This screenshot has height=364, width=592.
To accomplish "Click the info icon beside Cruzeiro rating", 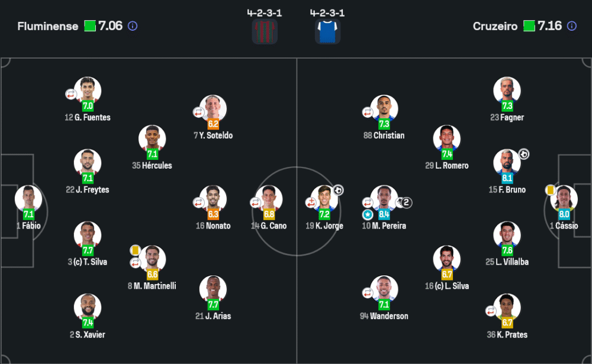I will tap(572, 26).
